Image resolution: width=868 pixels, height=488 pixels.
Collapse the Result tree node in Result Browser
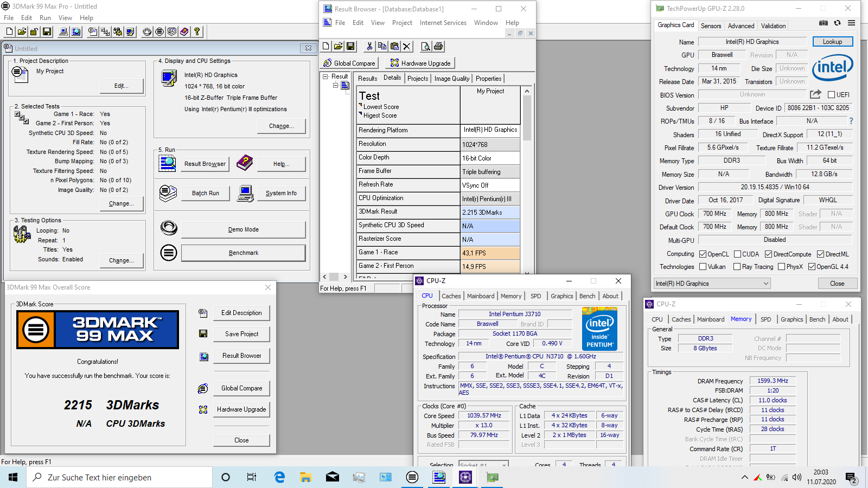click(x=325, y=76)
